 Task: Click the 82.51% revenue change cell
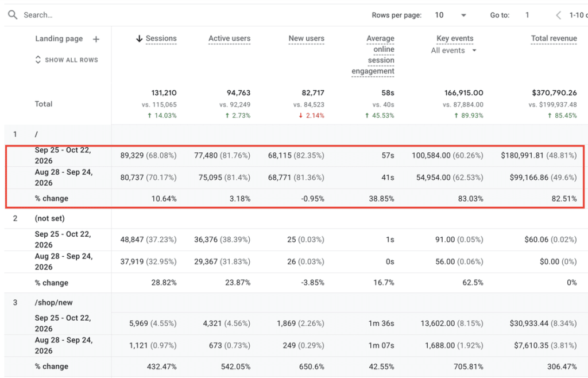pyautogui.click(x=564, y=199)
